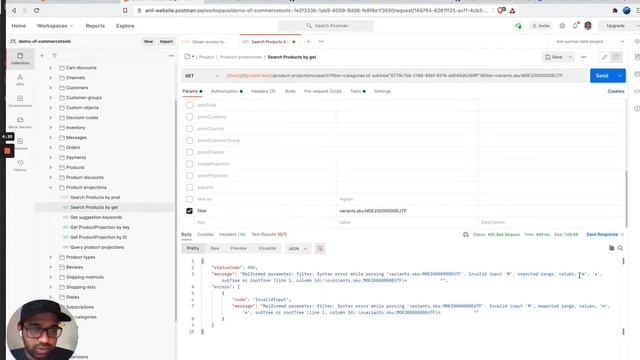Screen dimensions: 640x360
Task: Enable the priceChannel parameter checkbox
Action: coord(189,152)
